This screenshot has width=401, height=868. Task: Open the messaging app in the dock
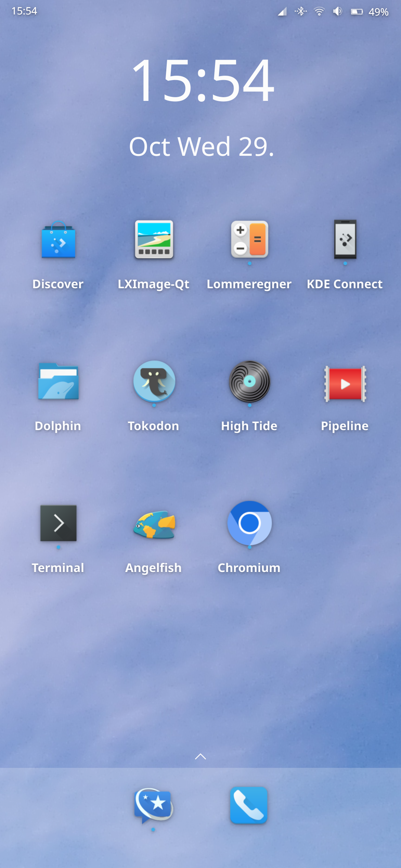pos(153,805)
